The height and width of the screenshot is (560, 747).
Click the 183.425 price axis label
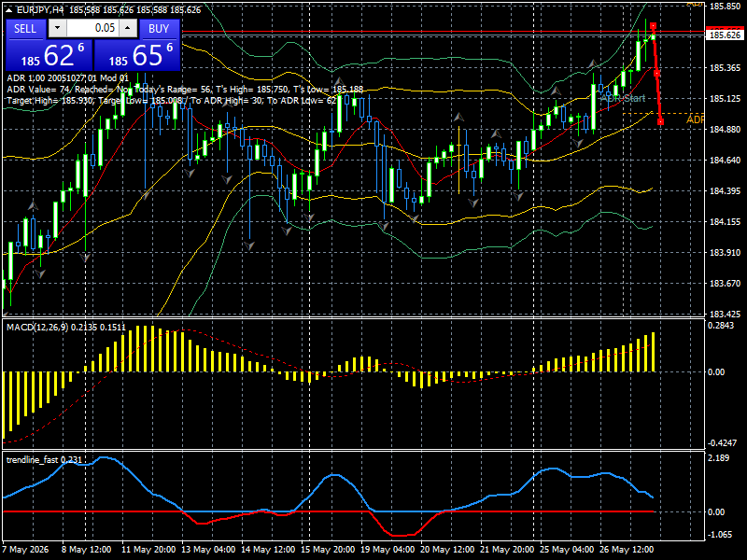[726, 314]
